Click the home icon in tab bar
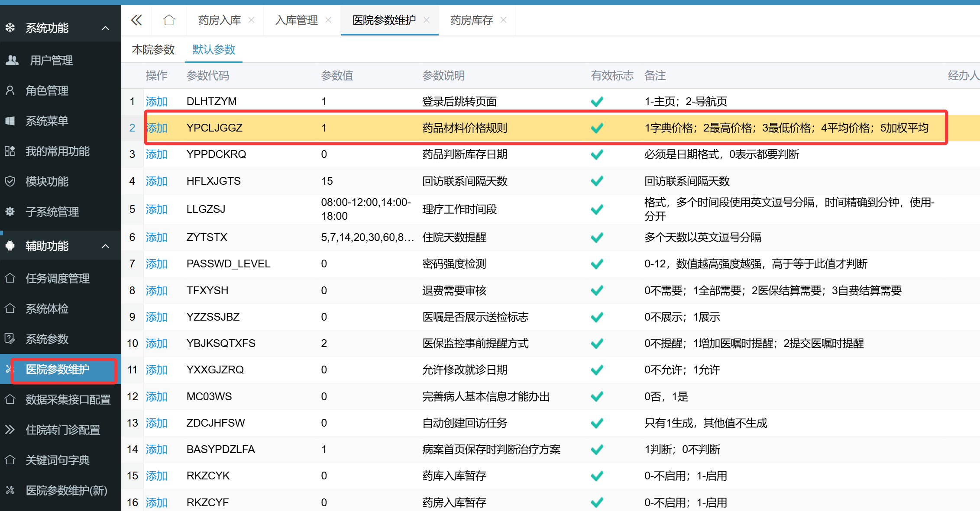The width and height of the screenshot is (980, 511). tap(169, 20)
